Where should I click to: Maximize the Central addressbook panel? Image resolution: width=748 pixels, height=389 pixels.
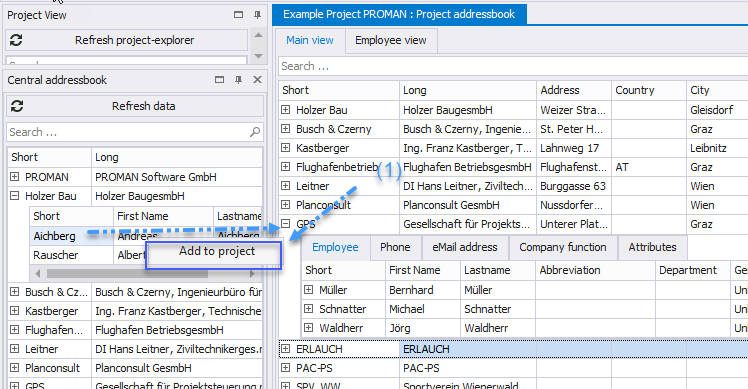[219, 80]
